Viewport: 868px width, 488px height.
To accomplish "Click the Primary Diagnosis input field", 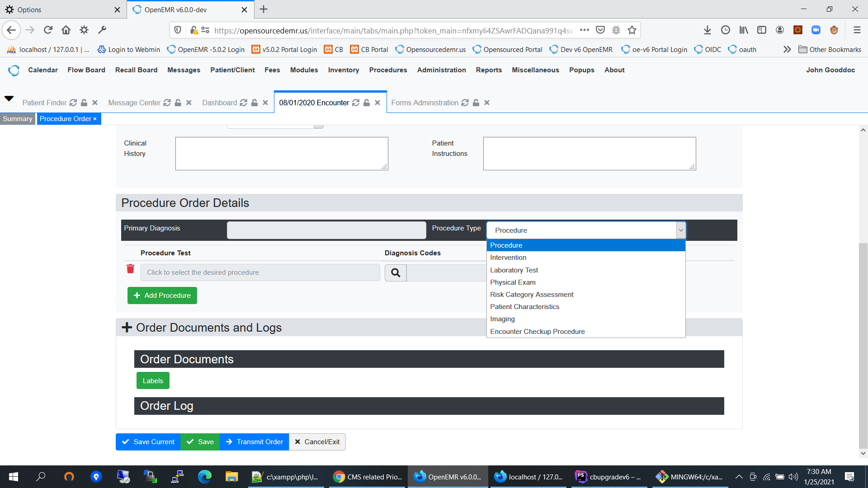I will pyautogui.click(x=326, y=230).
